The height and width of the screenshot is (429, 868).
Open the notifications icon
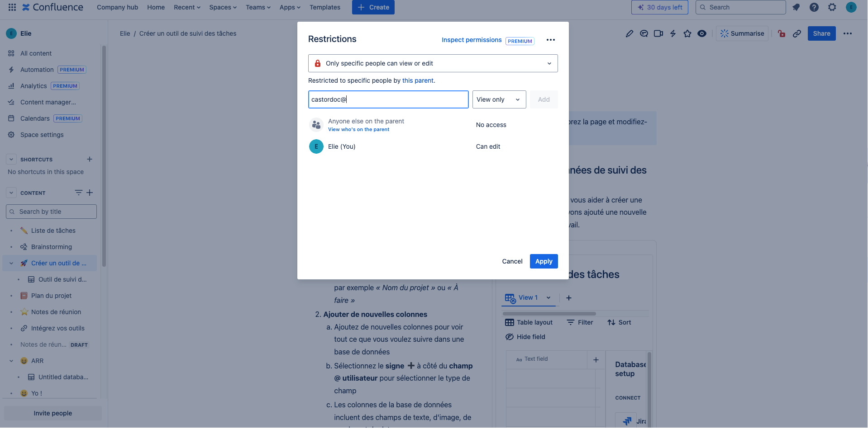pyautogui.click(x=796, y=7)
